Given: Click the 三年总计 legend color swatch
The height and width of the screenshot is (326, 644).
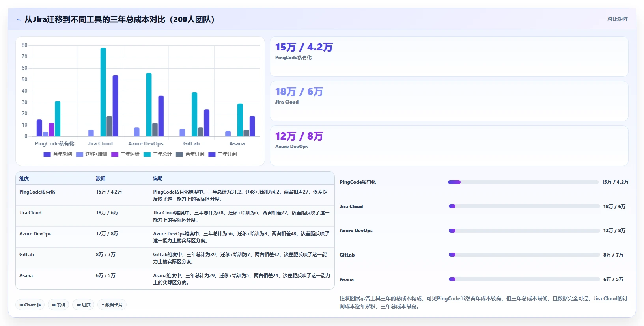Looking at the screenshot, I should 147,154.
